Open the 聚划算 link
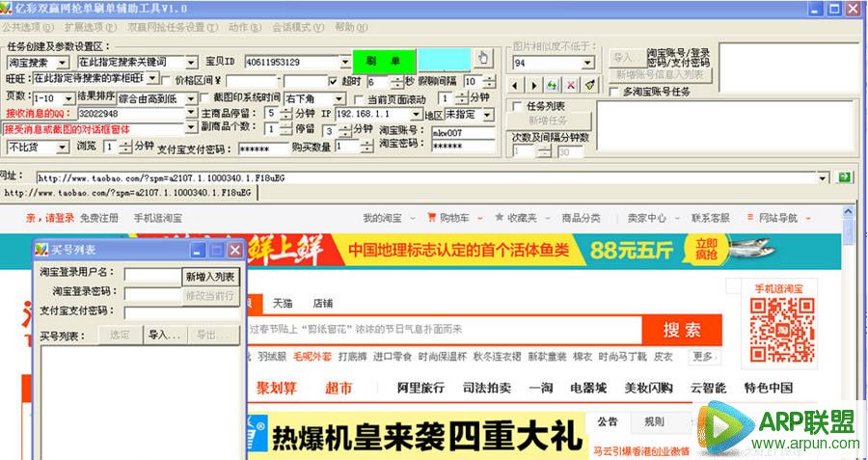 [x=276, y=388]
